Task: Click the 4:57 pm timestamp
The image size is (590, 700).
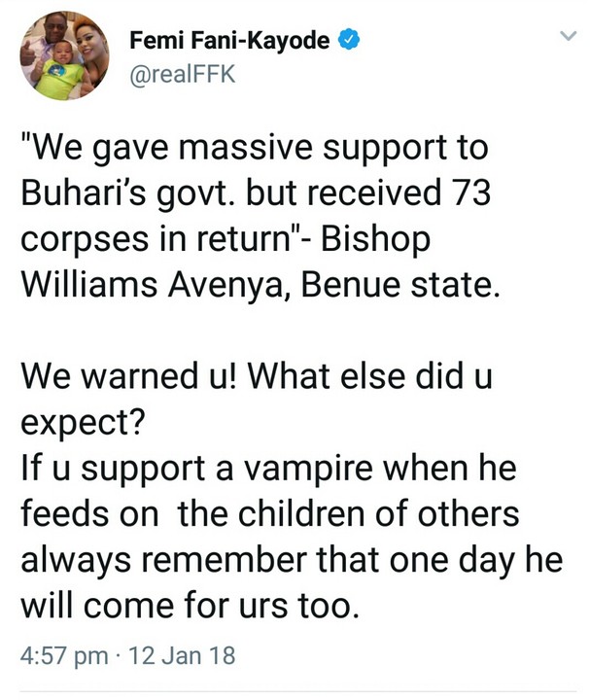Action: pos(64,655)
